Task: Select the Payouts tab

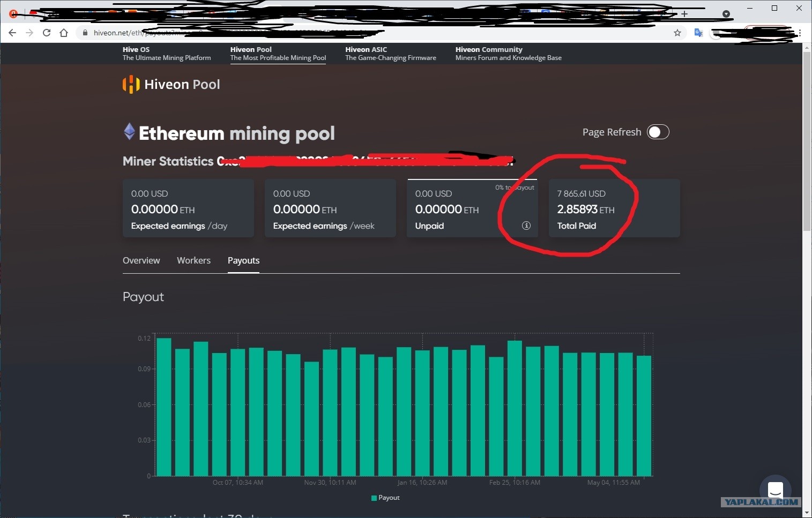Action: click(x=243, y=260)
